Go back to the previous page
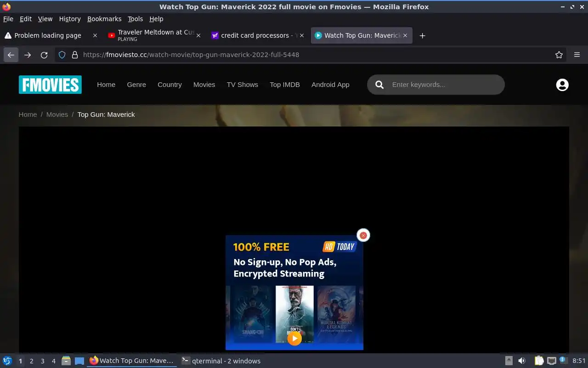 tap(11, 55)
